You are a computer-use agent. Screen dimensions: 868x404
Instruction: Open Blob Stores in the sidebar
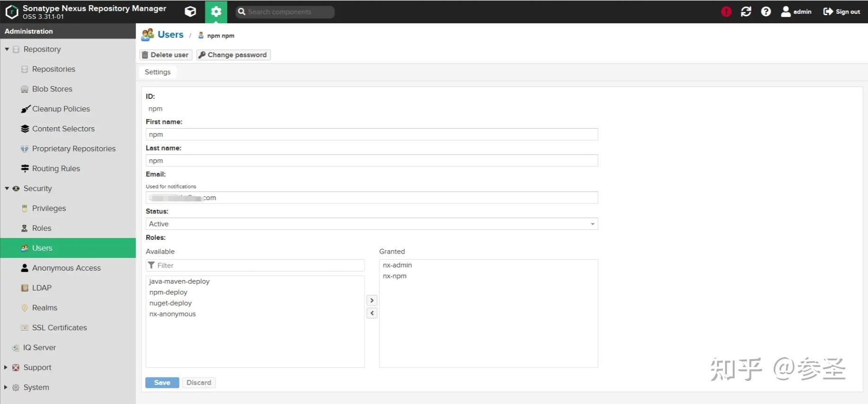pos(52,89)
